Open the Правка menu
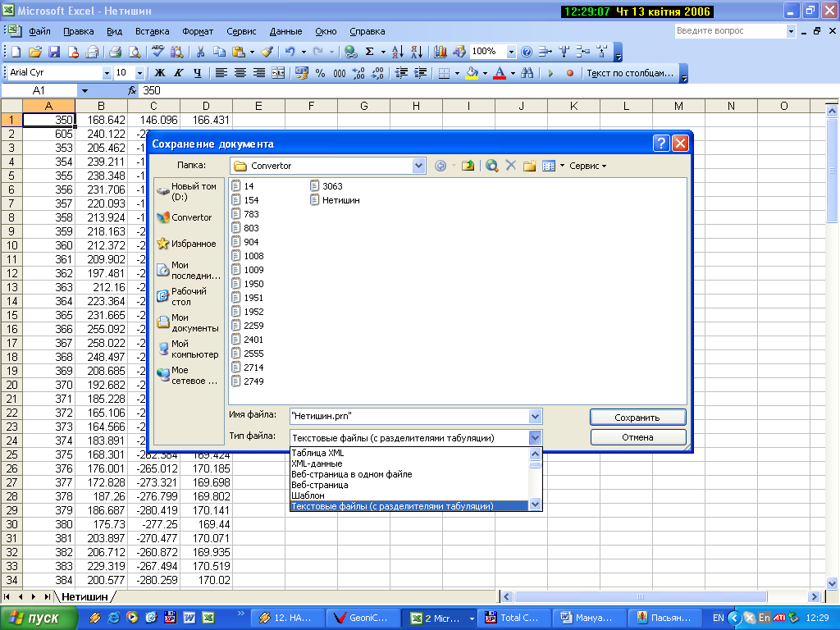Screen dimensions: 840x630 [78, 32]
